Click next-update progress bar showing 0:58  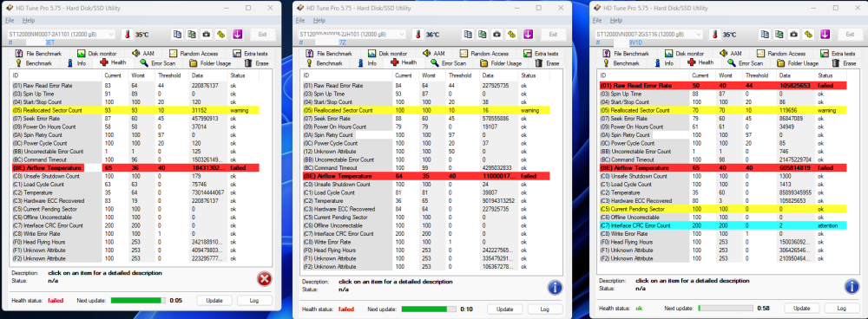point(726,308)
